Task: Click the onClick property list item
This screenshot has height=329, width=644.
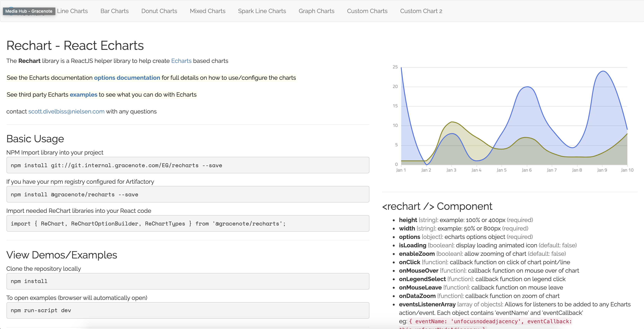Action: point(484,262)
